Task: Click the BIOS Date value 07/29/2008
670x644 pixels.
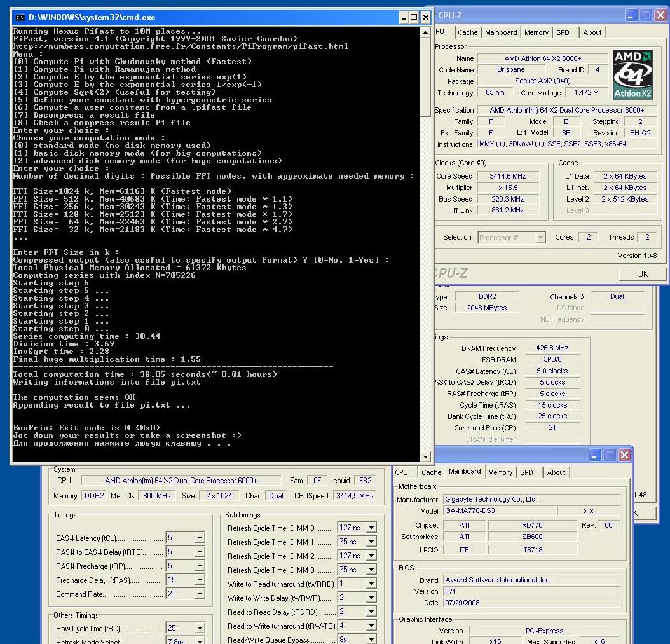Action: (531, 603)
